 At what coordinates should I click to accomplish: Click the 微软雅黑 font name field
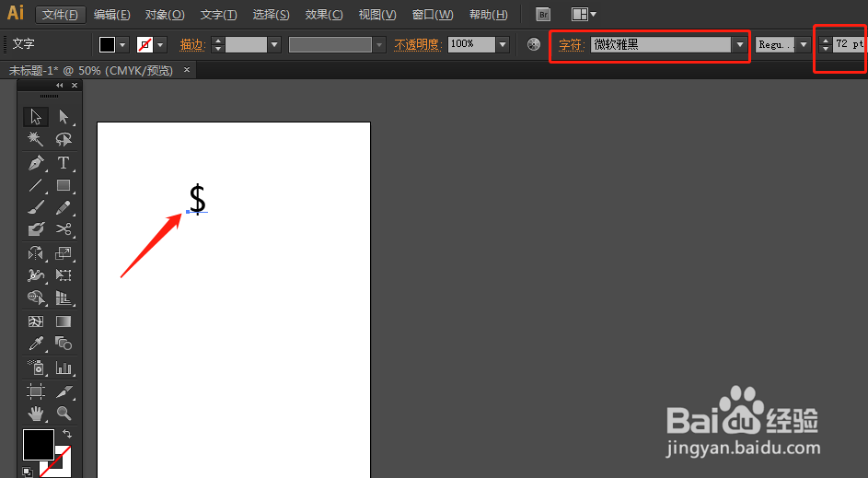click(x=661, y=44)
